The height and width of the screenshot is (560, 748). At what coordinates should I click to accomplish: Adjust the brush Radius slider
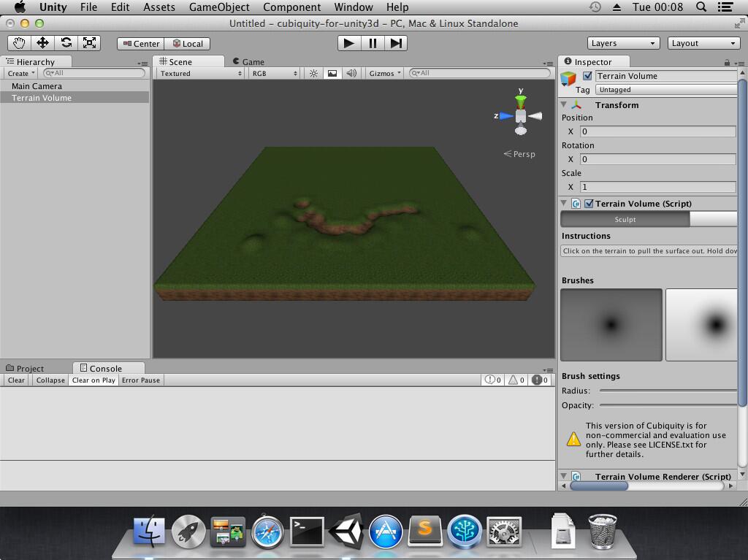tap(668, 391)
